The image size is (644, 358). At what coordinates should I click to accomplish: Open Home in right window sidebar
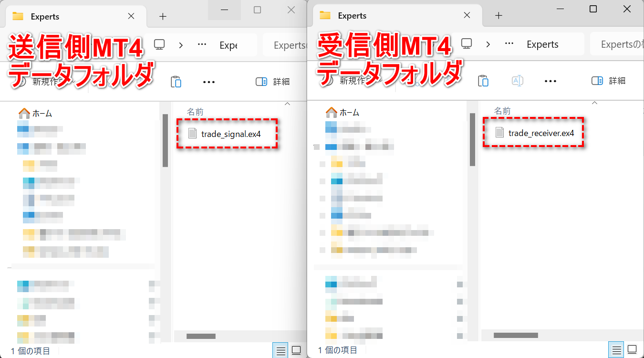point(343,113)
